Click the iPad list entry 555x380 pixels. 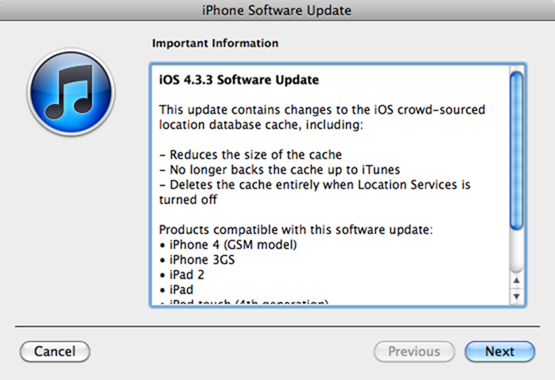177,290
